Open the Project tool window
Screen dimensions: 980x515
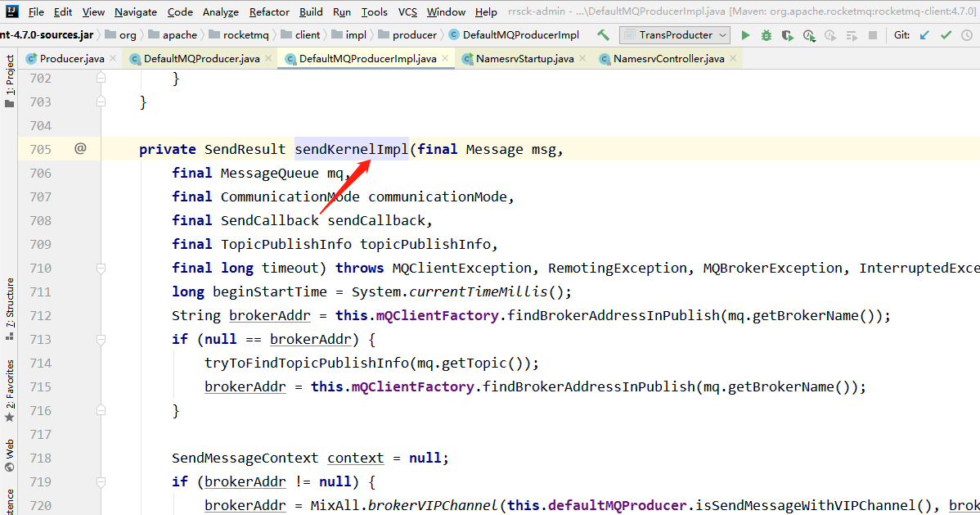click(x=9, y=80)
